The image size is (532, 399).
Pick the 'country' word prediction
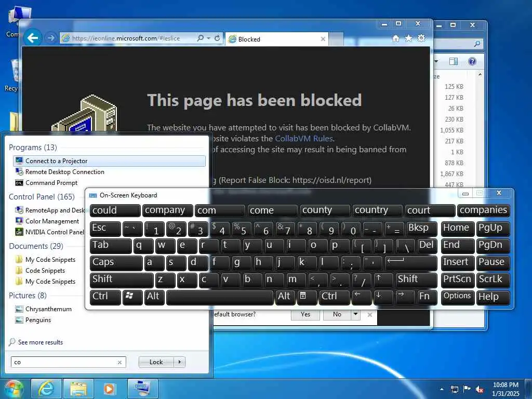(377, 210)
